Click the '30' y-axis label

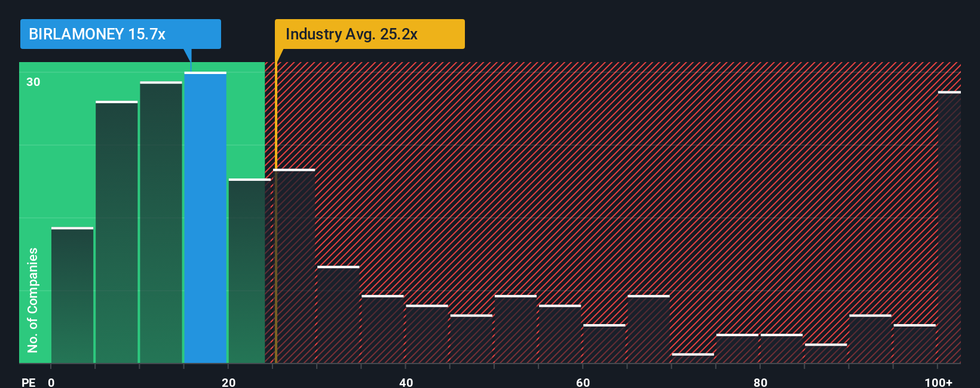(x=33, y=82)
